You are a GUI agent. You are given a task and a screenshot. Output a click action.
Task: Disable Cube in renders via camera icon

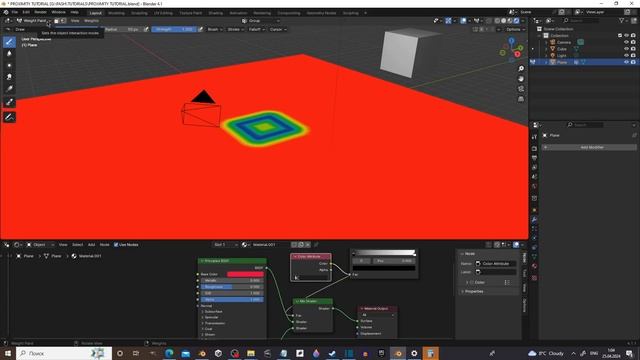[633, 49]
